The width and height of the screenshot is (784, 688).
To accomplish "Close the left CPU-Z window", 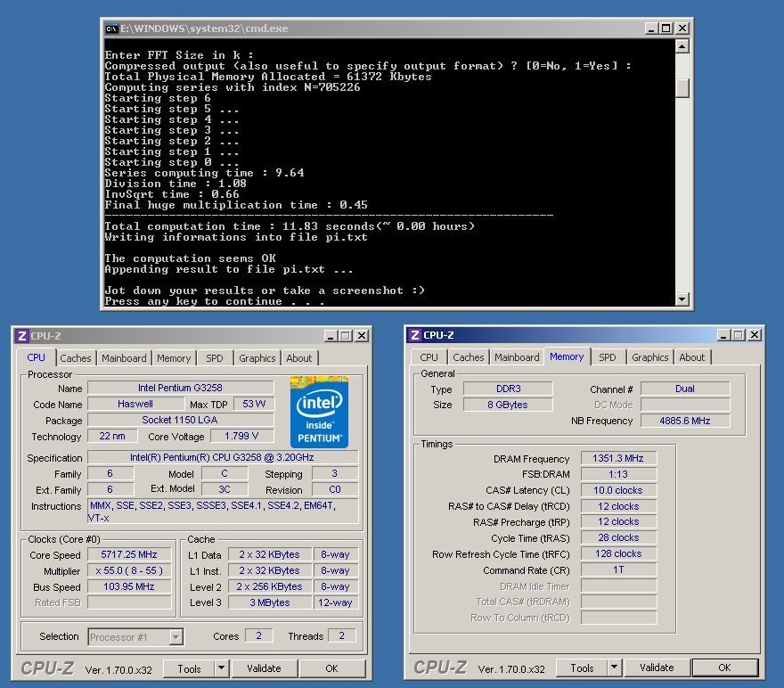I will tap(362, 336).
